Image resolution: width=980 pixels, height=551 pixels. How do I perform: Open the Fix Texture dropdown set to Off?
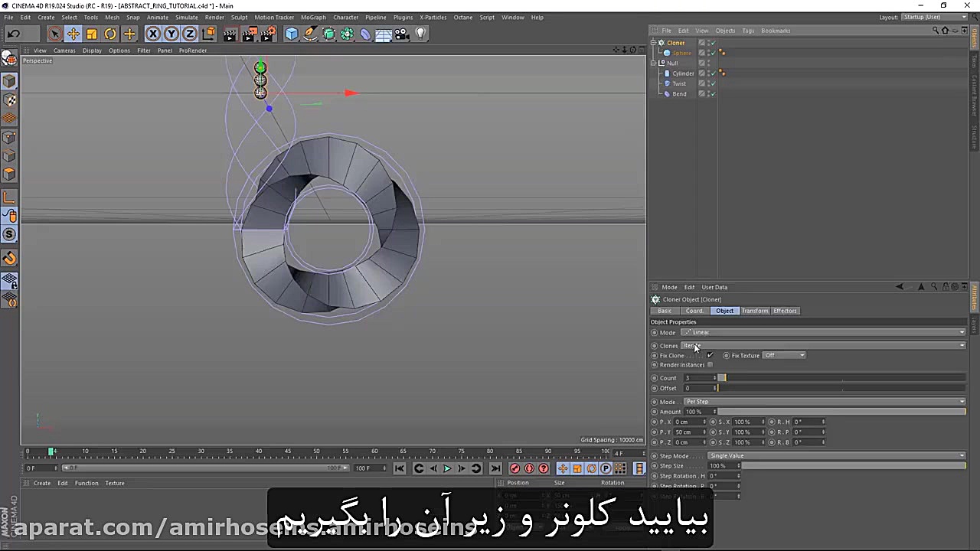coord(784,355)
